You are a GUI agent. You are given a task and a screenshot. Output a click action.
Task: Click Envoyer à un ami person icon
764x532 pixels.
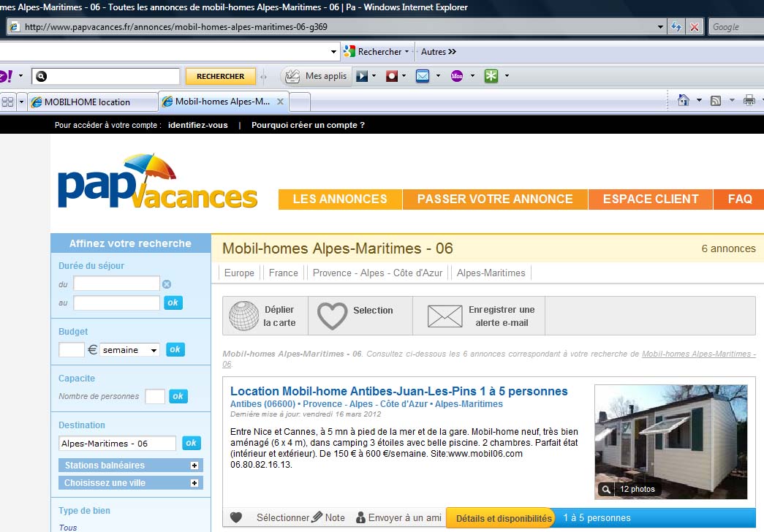tap(360, 517)
